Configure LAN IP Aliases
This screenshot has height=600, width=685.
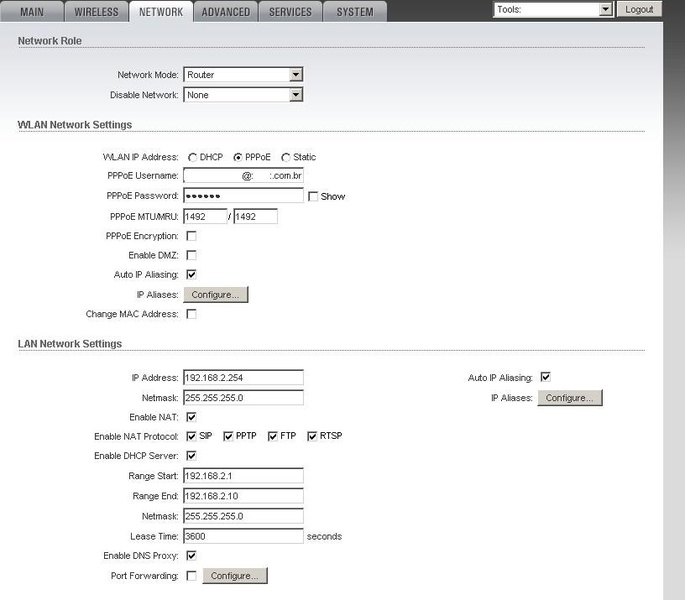pyautogui.click(x=570, y=398)
